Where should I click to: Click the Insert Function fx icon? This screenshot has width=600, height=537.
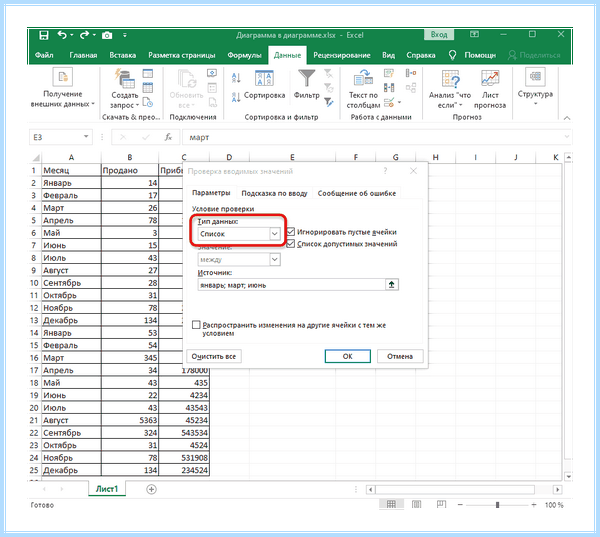coord(168,137)
